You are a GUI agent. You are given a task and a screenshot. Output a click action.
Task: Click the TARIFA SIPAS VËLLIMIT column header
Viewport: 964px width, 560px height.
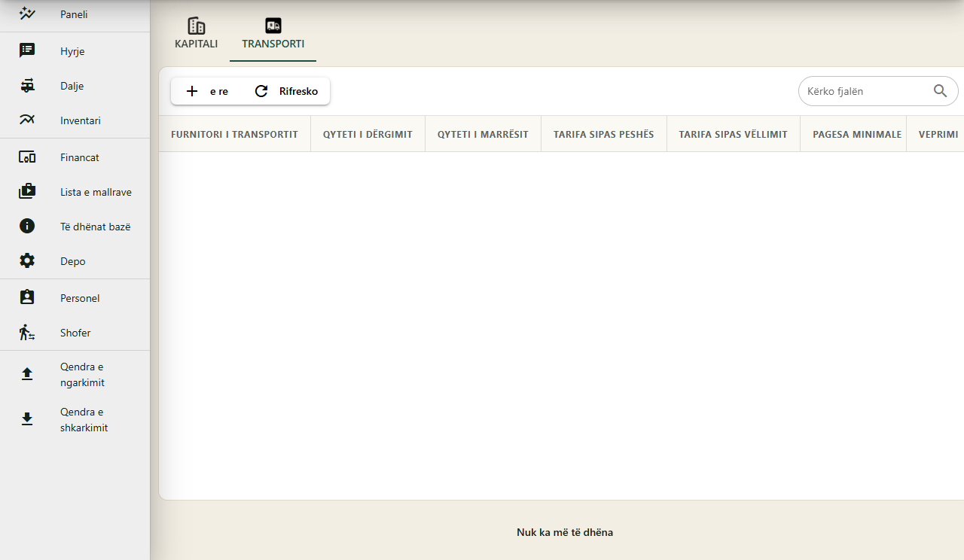734,134
